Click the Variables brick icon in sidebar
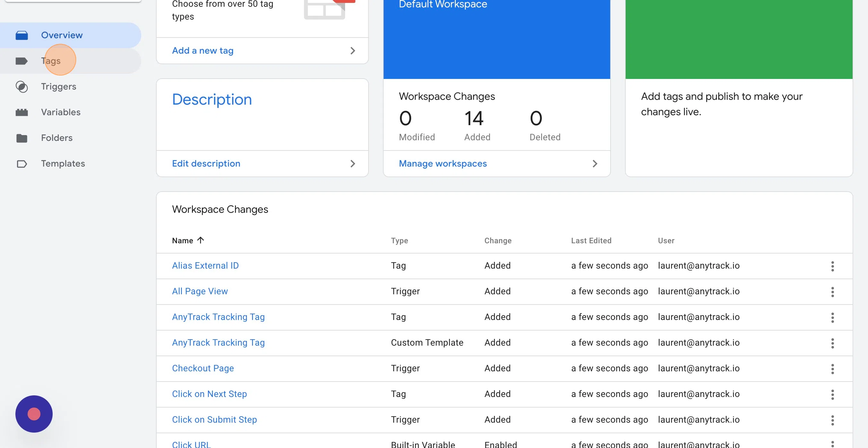 coord(22,112)
